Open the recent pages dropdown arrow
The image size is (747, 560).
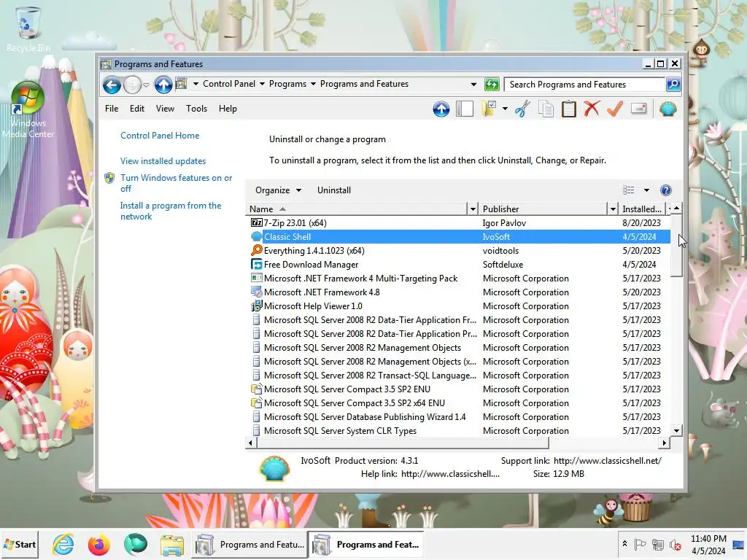click(x=146, y=85)
